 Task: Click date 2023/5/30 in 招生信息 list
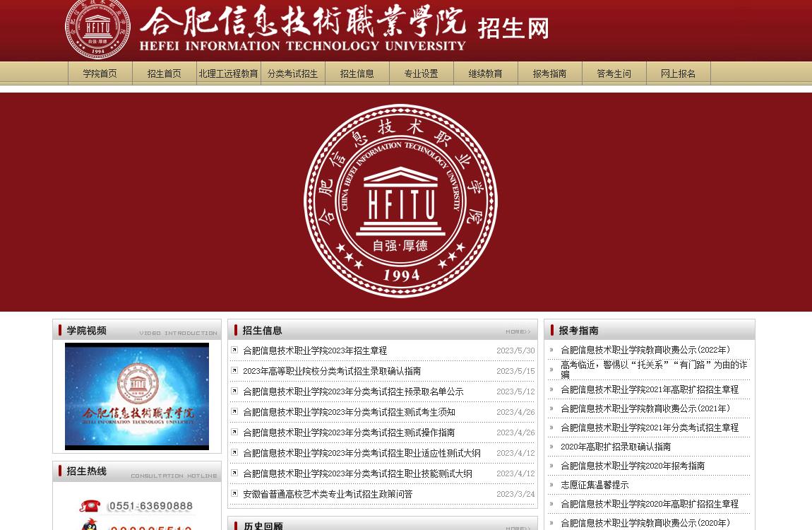[x=515, y=351]
